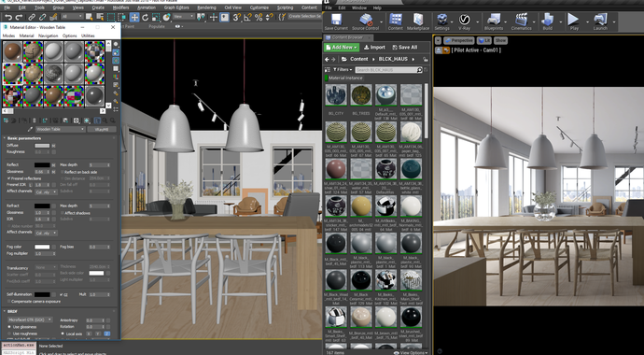
Task: Click the Import button
Action: pyautogui.click(x=374, y=48)
